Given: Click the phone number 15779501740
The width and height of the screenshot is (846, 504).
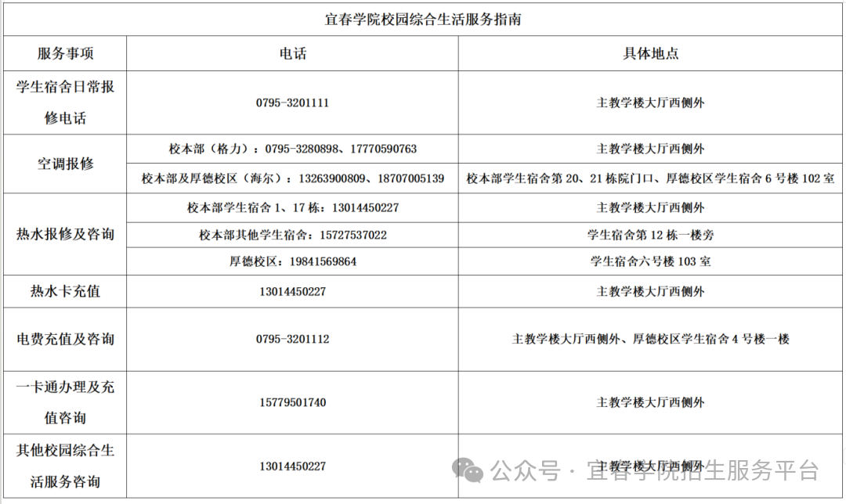Looking at the screenshot, I should pos(292,402).
